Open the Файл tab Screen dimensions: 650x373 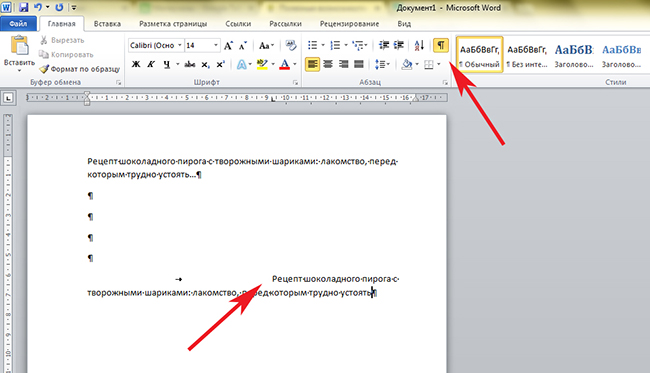[18, 24]
